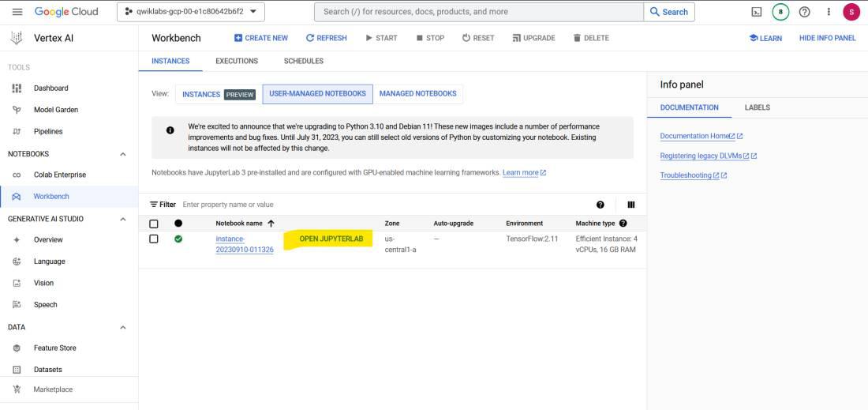Image resolution: width=868 pixels, height=410 pixels.
Task: Click the Filter icon label
Action: tap(163, 205)
